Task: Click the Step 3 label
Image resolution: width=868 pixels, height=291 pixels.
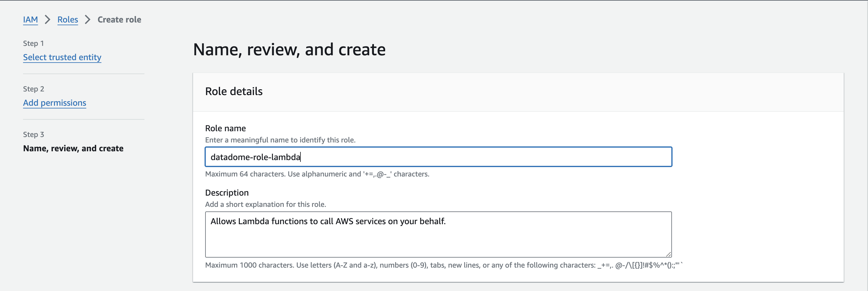Action: click(33, 135)
